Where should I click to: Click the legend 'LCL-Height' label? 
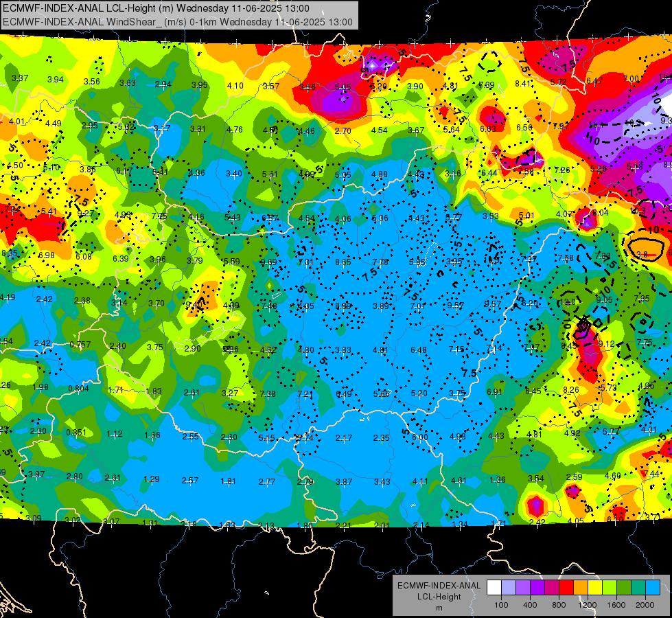439,597
